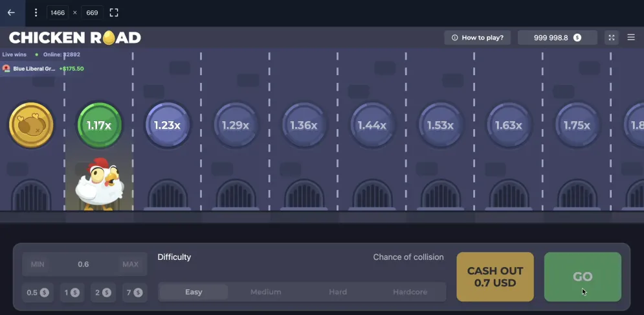Select the Medium difficulty option
Screen dimensions: 644x315
266,292
